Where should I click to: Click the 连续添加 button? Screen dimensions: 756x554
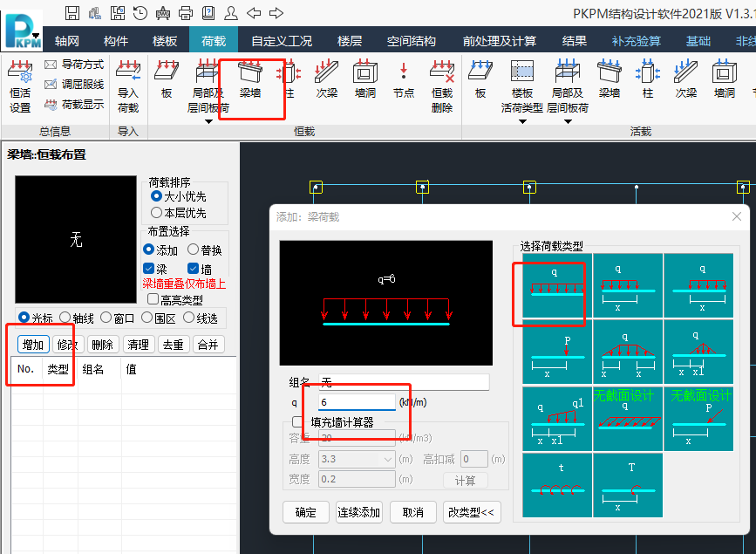tap(358, 512)
